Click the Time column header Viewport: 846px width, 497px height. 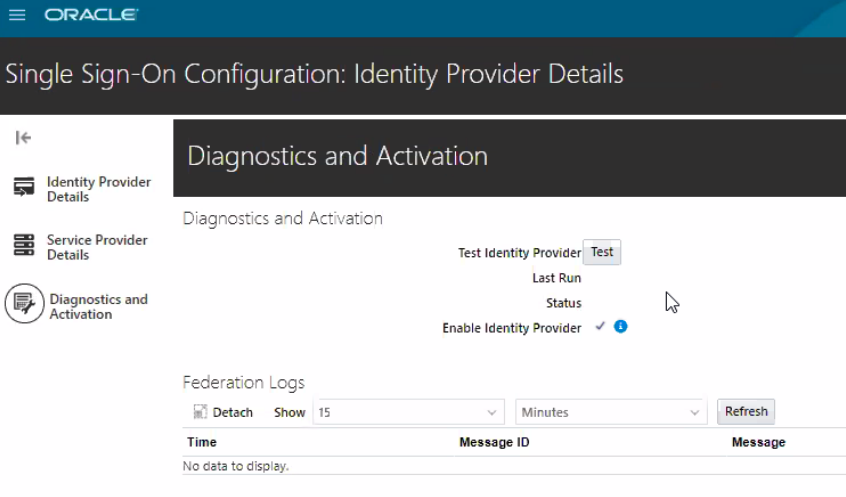[x=202, y=442]
